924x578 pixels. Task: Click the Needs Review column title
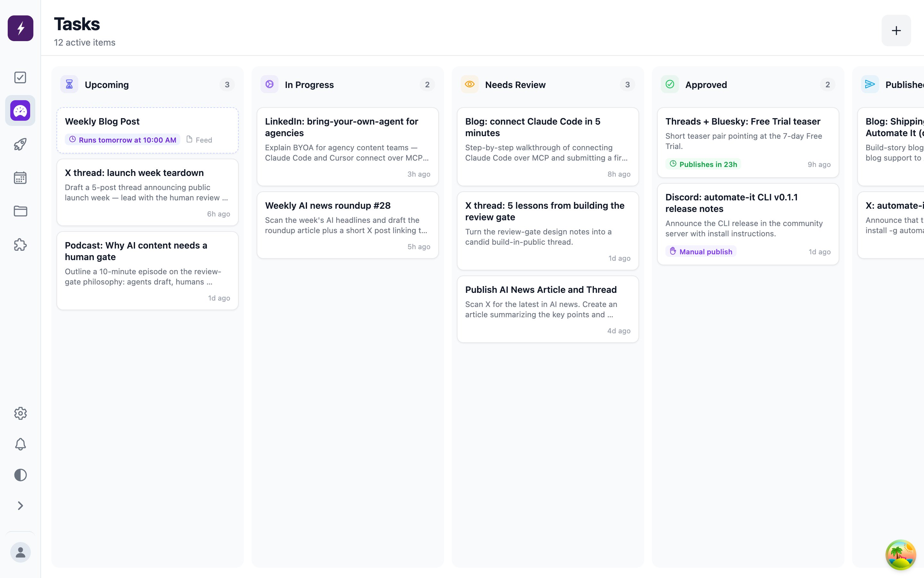[515, 85]
